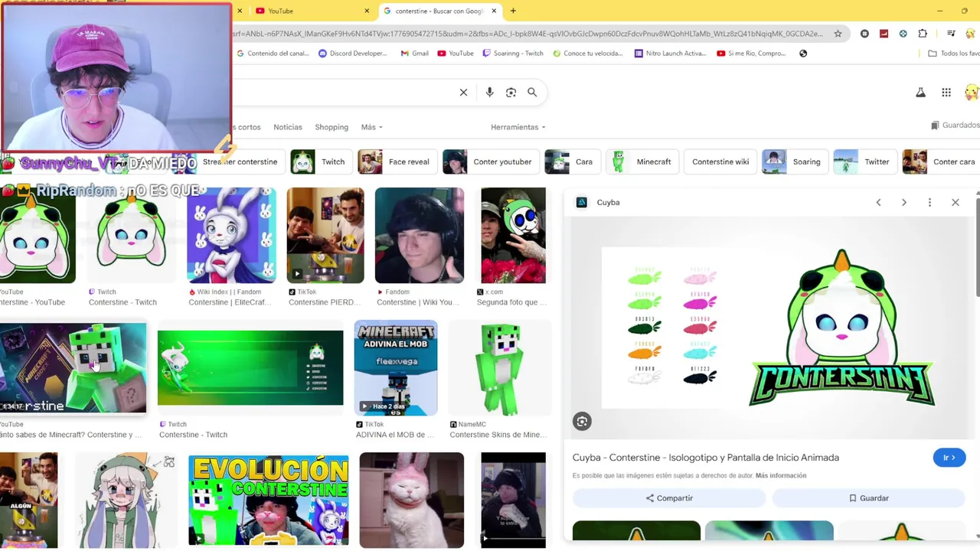Open Google Lens image search
Screen dimensions: 980x551
coord(511,93)
